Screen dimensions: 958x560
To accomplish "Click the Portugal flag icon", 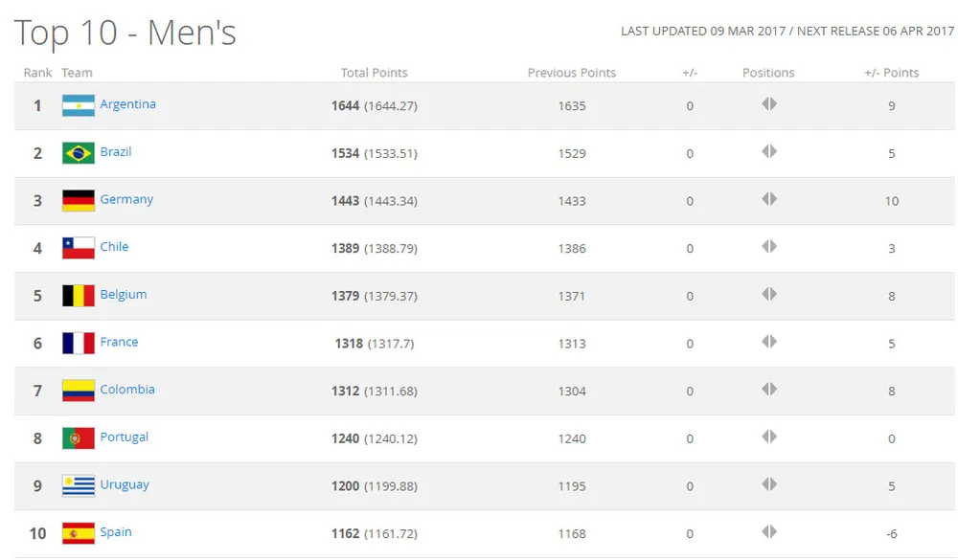I will tap(79, 438).
